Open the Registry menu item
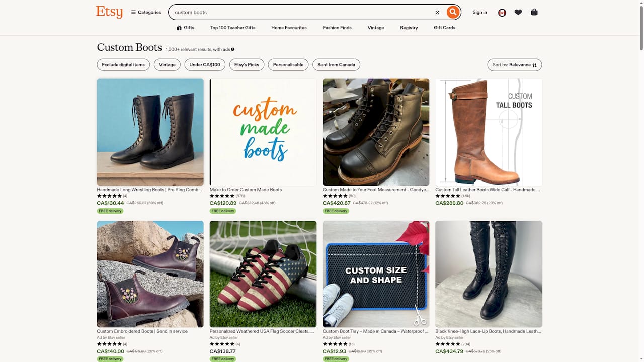Image resolution: width=644 pixels, height=362 pixels. 409,28
